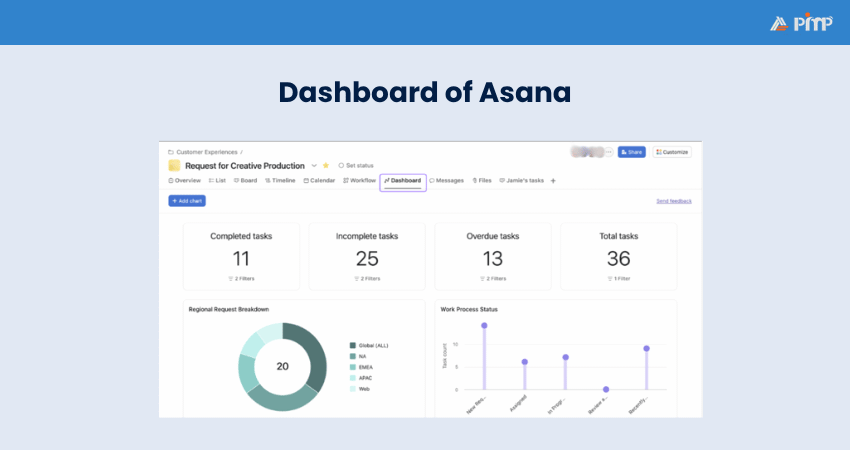Open the Total tasks card showing 36

[619, 256]
